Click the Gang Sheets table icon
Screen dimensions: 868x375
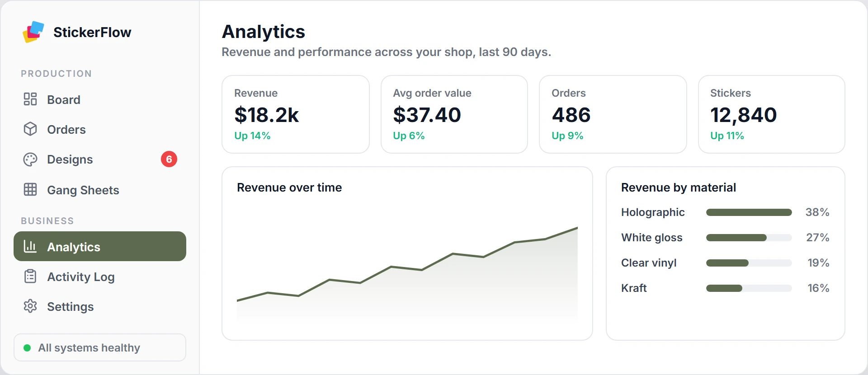click(x=30, y=190)
